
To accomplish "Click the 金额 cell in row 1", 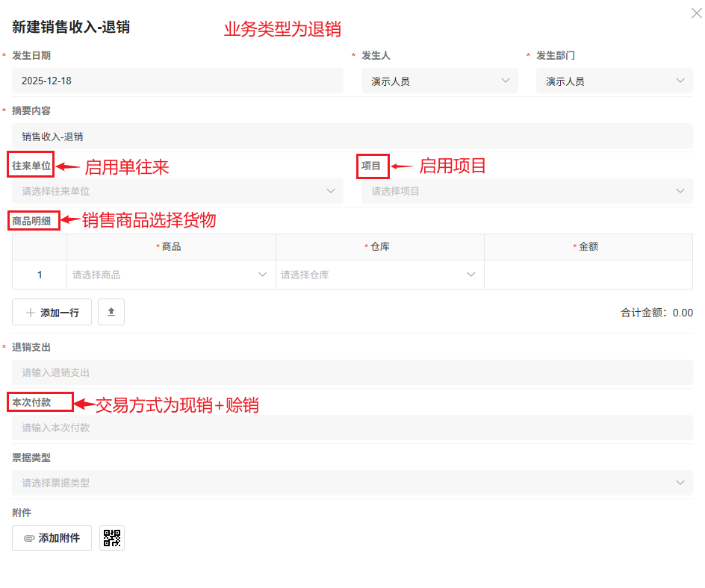I will click(x=588, y=275).
